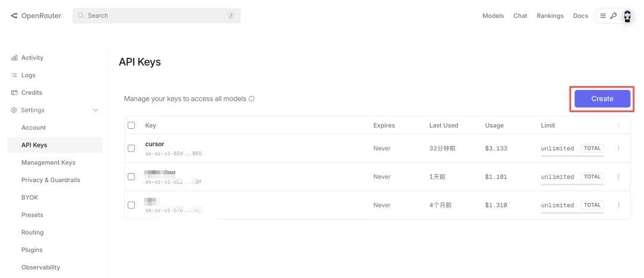
Task: Open Privacy & Guardrails page
Action: 51,180
